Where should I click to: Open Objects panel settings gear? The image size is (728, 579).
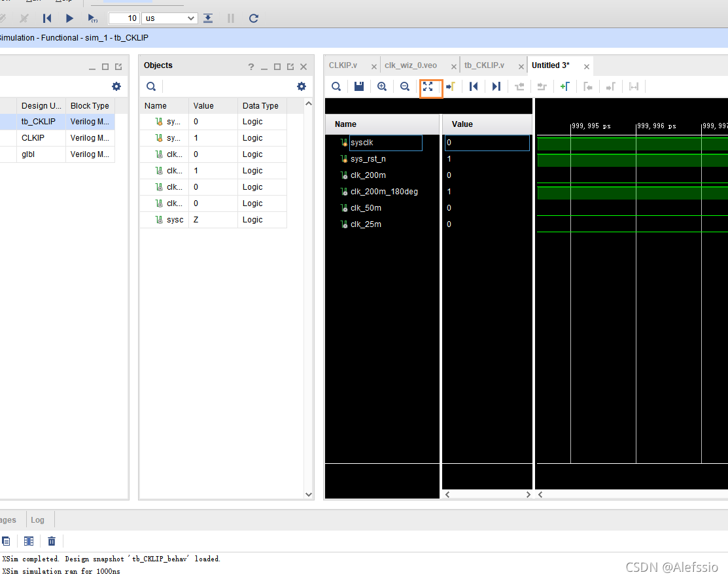tap(302, 86)
